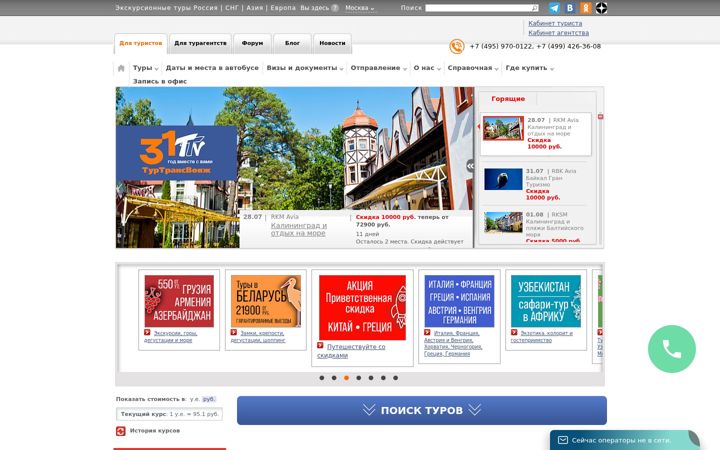Open Кабинет агентства link
Image resolution: width=720 pixels, height=450 pixels.
coord(558,33)
